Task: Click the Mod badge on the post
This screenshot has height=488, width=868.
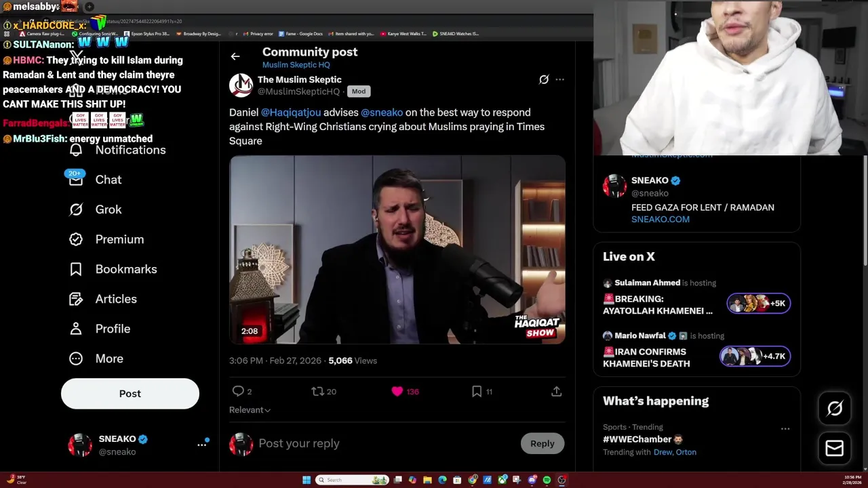Action: pos(359,91)
